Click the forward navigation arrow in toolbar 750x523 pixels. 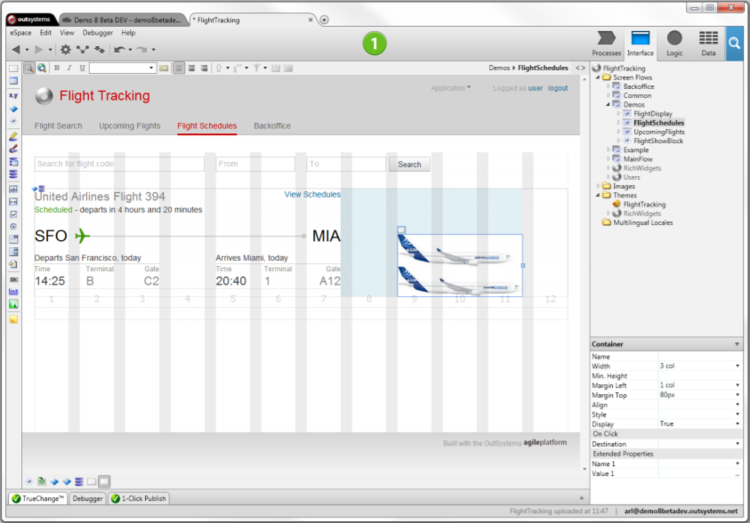pyautogui.click(x=39, y=49)
